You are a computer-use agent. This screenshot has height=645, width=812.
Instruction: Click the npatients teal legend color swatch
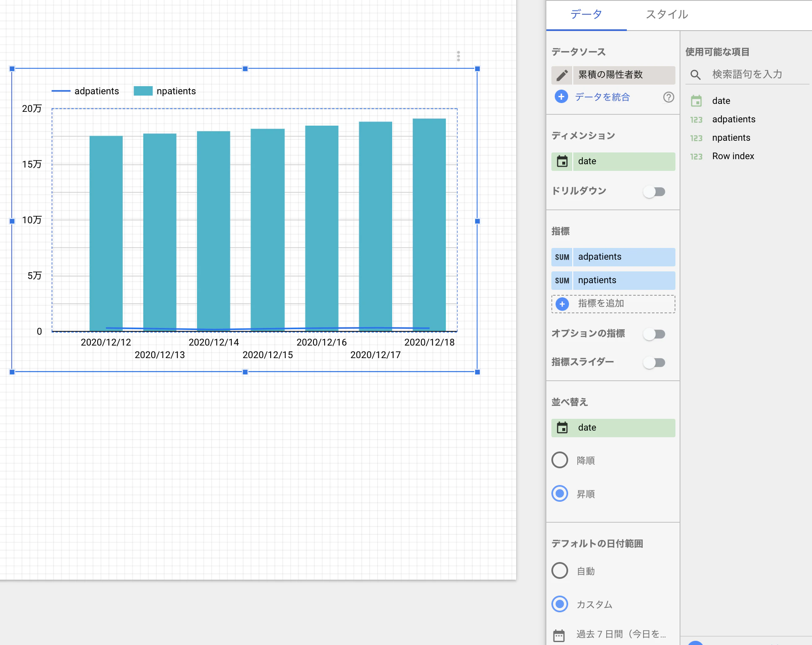coord(143,91)
